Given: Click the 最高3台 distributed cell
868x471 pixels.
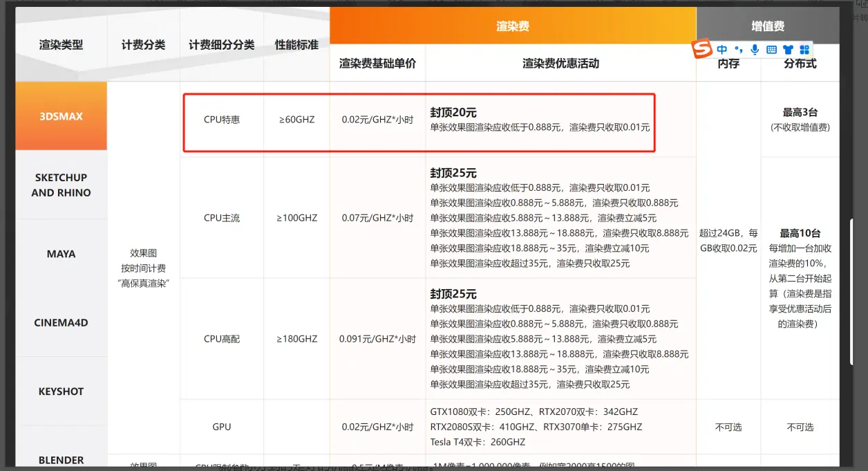Looking at the screenshot, I should click(x=800, y=112).
